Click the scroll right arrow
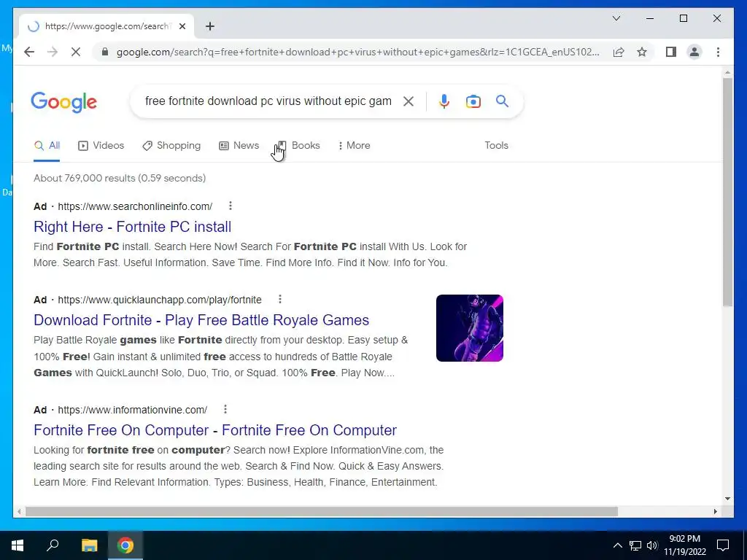 click(x=715, y=511)
